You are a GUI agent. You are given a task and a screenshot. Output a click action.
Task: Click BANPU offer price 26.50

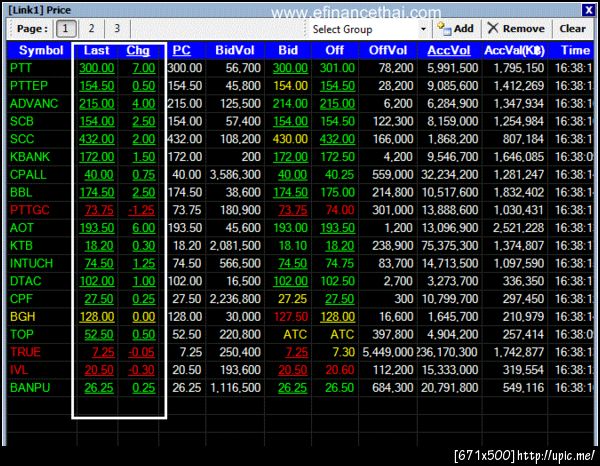pyautogui.click(x=339, y=388)
